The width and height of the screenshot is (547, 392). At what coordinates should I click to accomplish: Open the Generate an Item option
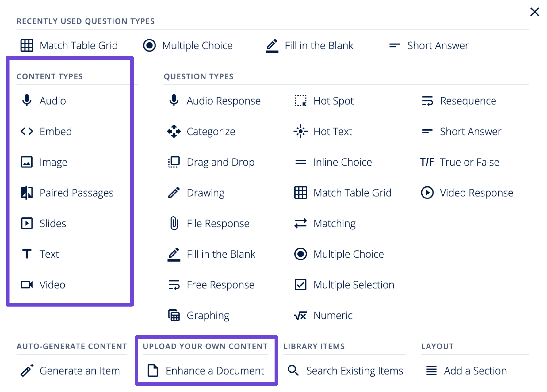[70, 371]
